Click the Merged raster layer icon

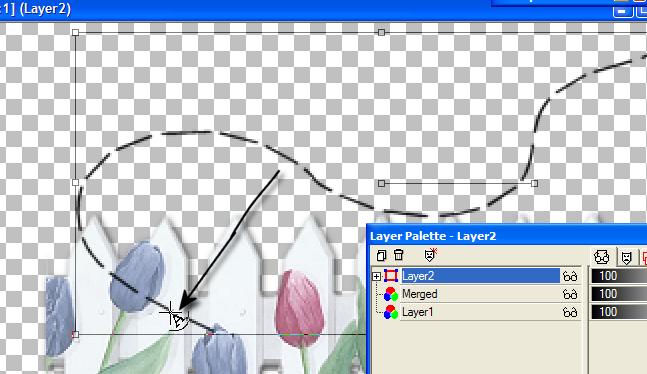(x=391, y=294)
